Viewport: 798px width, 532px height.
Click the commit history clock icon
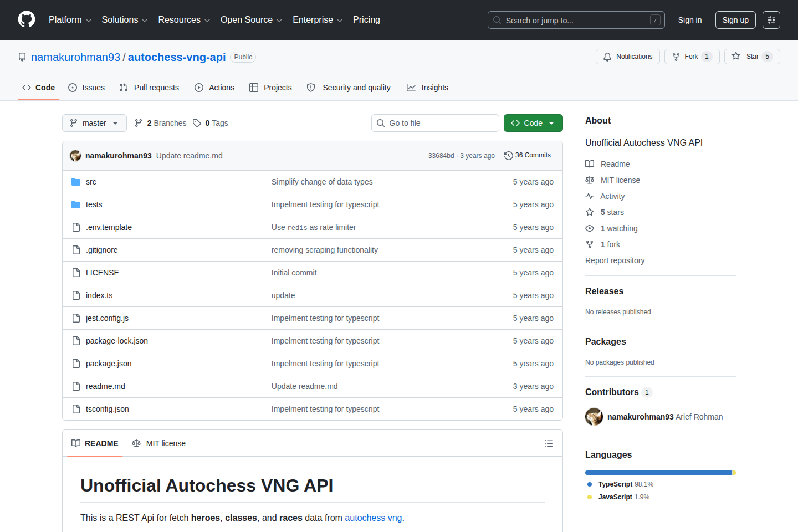509,155
